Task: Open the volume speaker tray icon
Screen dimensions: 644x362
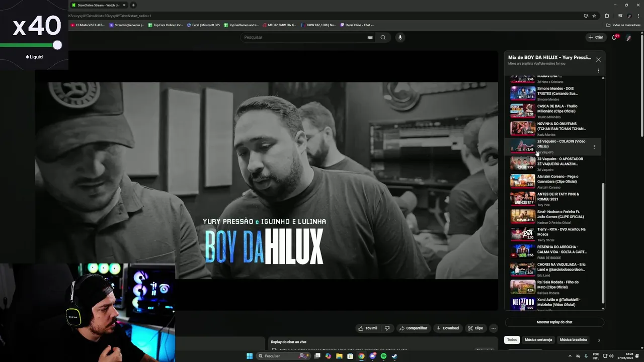Action: coord(611,356)
